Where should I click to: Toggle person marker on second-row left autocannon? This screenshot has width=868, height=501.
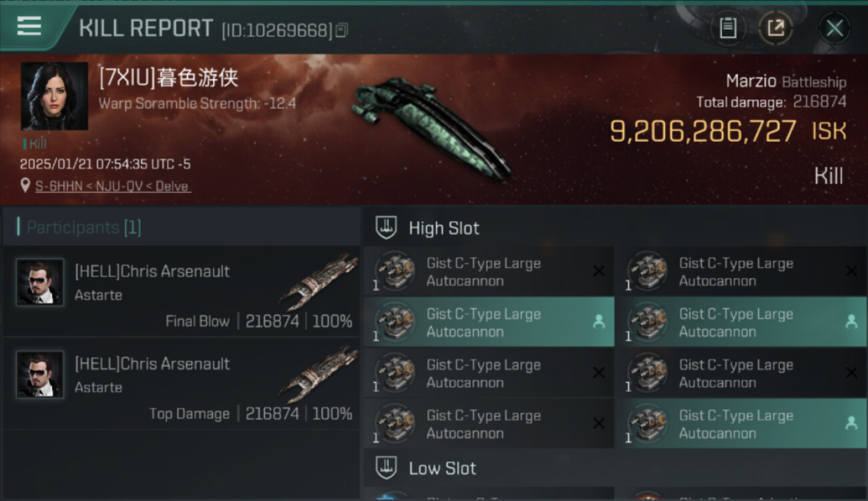599,322
